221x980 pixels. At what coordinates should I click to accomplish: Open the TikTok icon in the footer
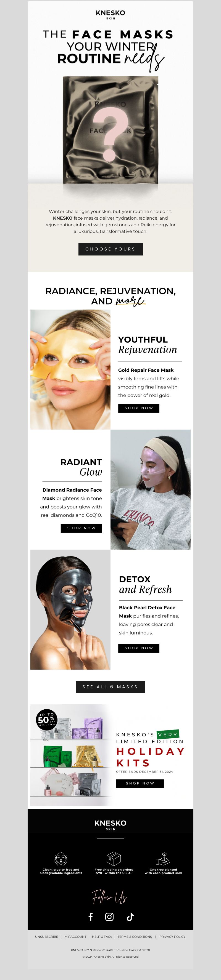(130, 917)
